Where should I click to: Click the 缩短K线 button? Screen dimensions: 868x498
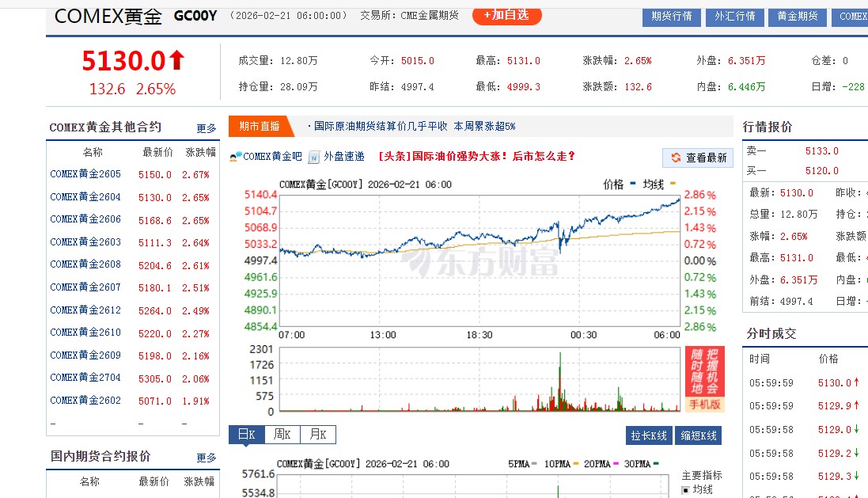coord(699,435)
